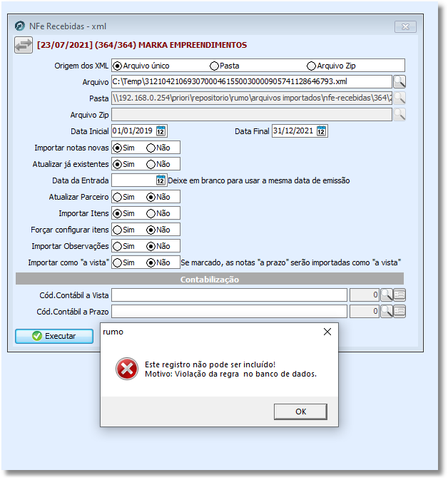Click the magnifier icon beside Arquivo Zip field
Image resolution: width=448 pixels, height=480 pixels.
click(399, 115)
